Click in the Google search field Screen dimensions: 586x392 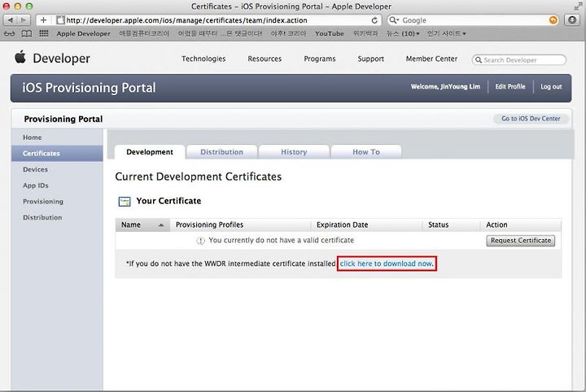point(474,20)
